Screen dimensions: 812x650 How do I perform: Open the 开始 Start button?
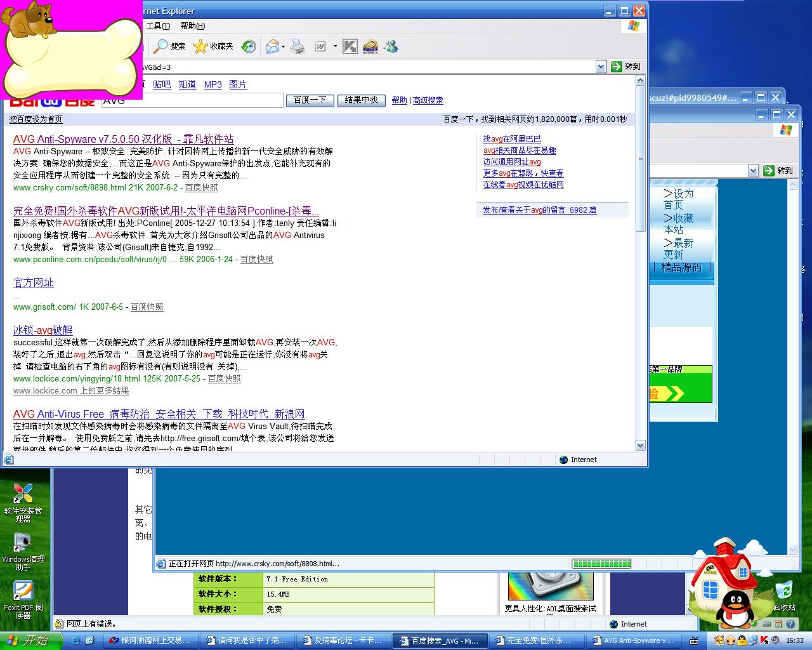pos(30,640)
